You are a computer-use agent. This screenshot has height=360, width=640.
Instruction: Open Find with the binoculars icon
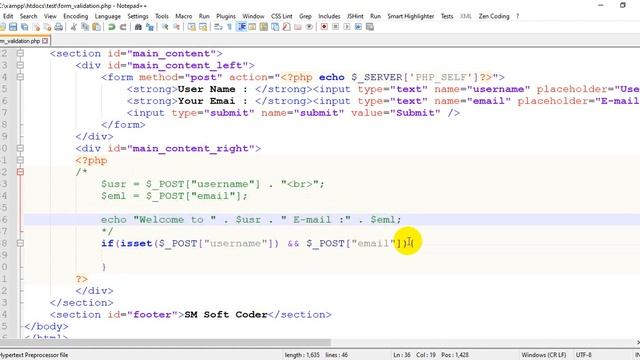138,27
